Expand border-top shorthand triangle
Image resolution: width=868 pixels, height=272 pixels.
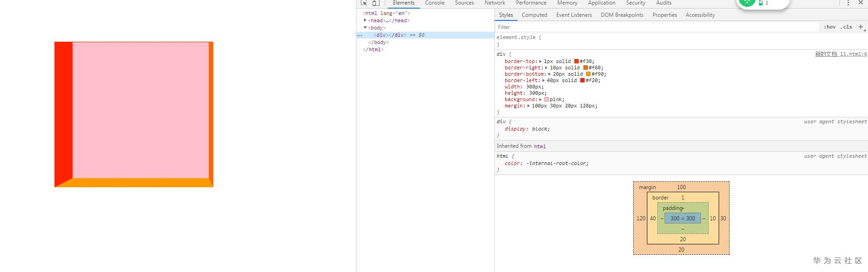[540, 61]
